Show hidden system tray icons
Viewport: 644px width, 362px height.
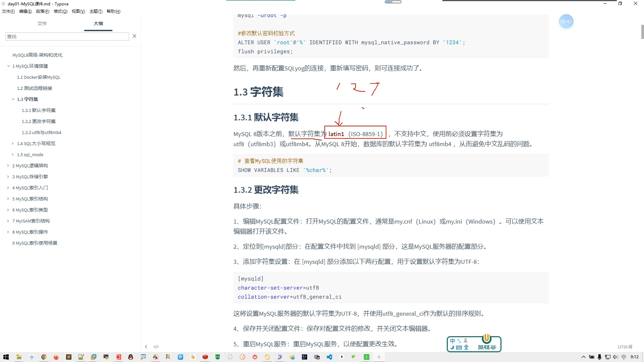(583, 357)
